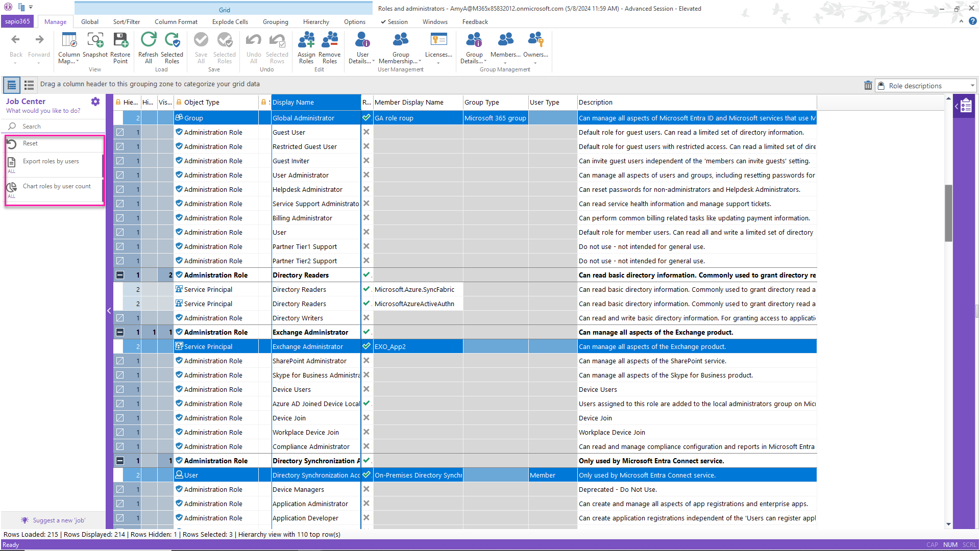The image size is (980, 551).
Task: Sort by Display Name column header
Action: tap(315, 102)
